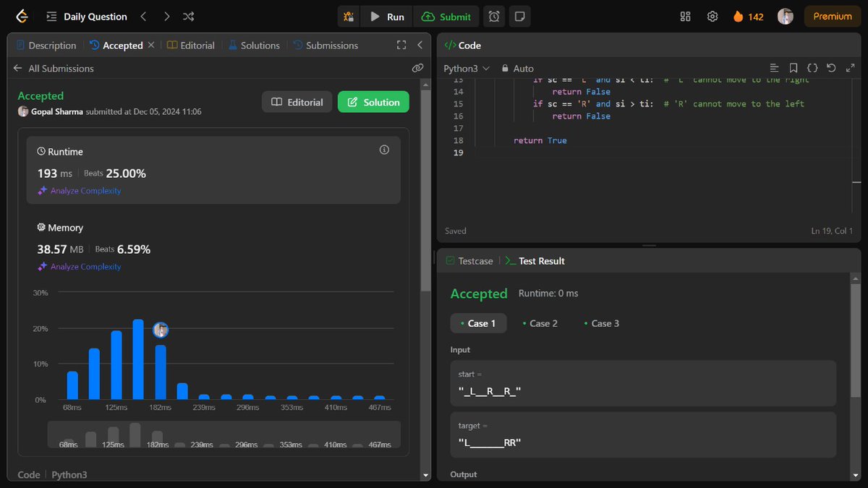
Task: Click the start input value field
Action: pos(643,383)
